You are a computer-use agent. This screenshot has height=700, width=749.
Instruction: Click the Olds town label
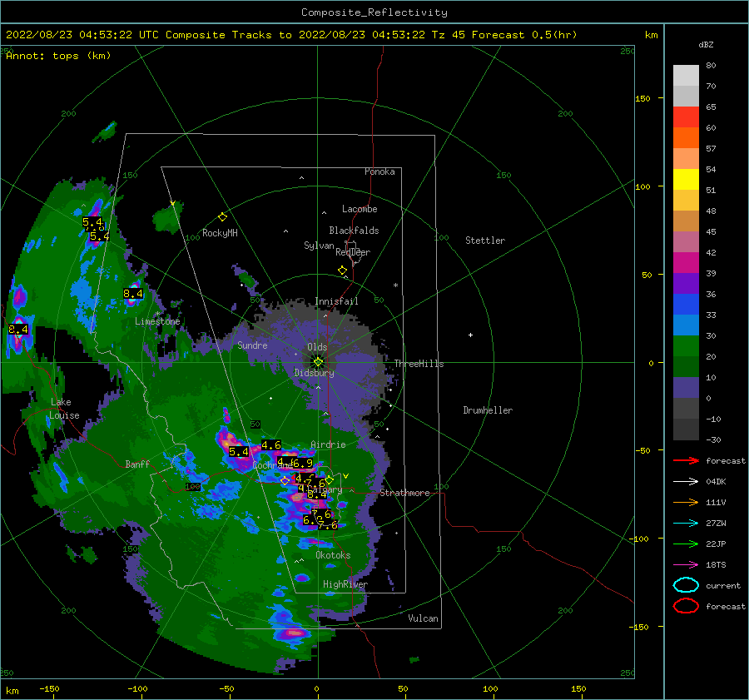tap(317, 347)
